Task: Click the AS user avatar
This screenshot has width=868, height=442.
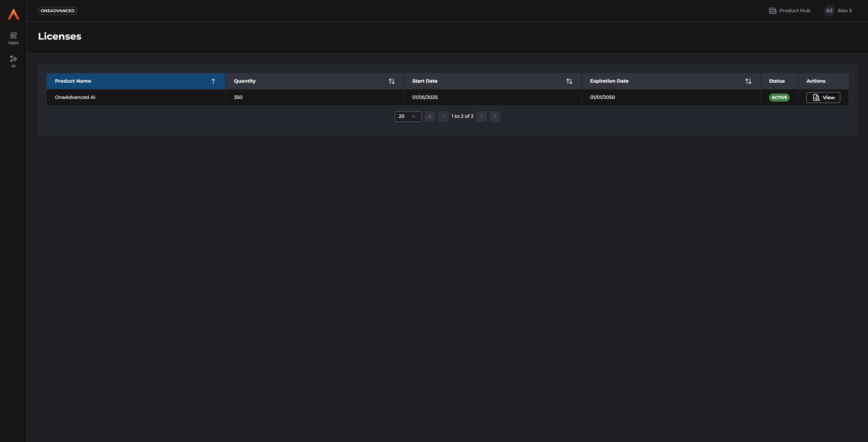Action: click(x=829, y=11)
